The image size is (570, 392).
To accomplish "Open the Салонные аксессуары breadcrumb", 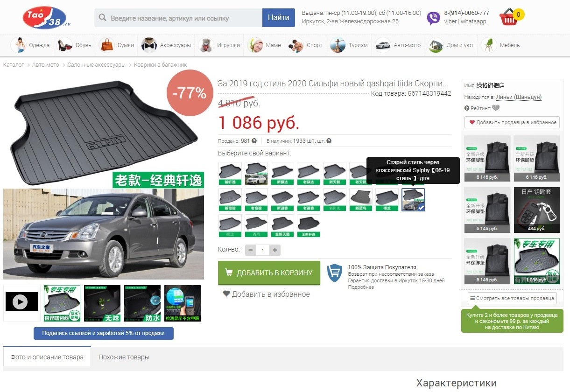I will (97, 65).
